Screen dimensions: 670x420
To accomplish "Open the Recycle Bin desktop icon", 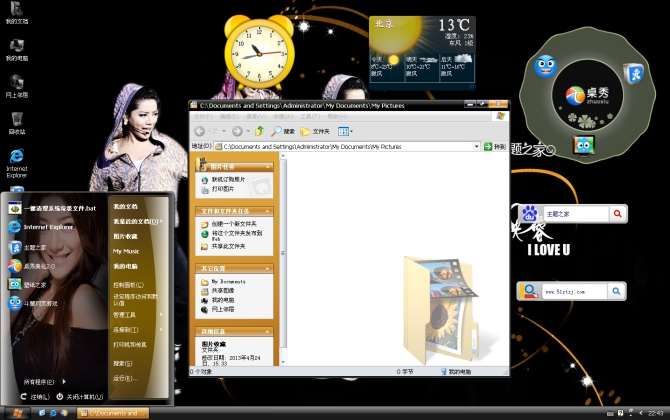I will click(x=17, y=123).
